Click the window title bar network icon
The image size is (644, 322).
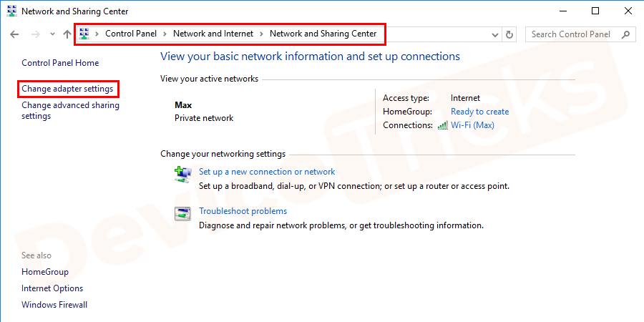coord(12,11)
